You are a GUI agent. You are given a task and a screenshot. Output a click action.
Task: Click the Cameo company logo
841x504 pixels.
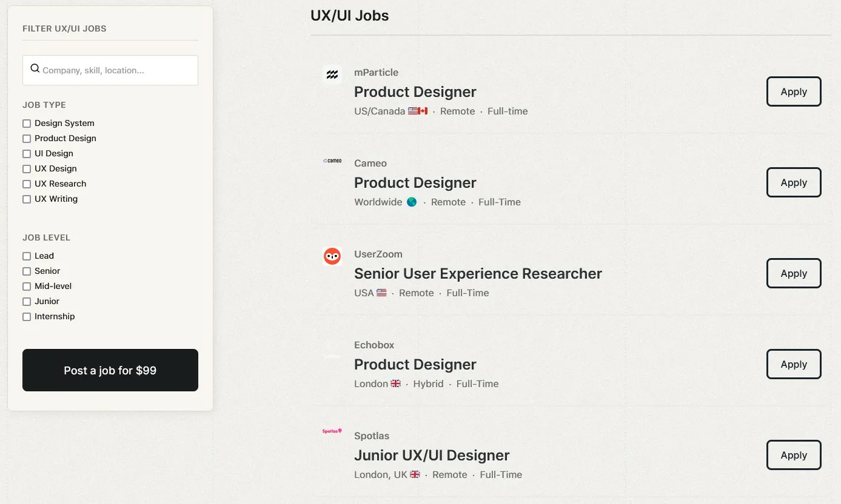332,161
